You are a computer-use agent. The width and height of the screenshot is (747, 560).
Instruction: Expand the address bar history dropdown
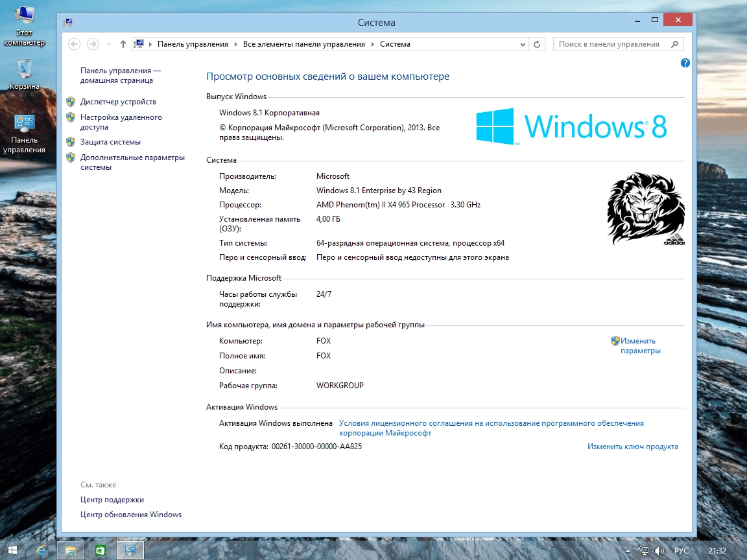523,44
